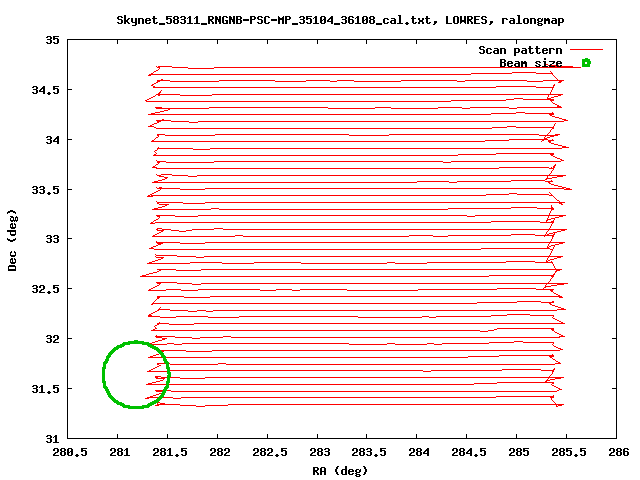Screen dimensions: 640x480
Task: Click RA axis tick label 285.5
Action: pyautogui.click(x=569, y=452)
